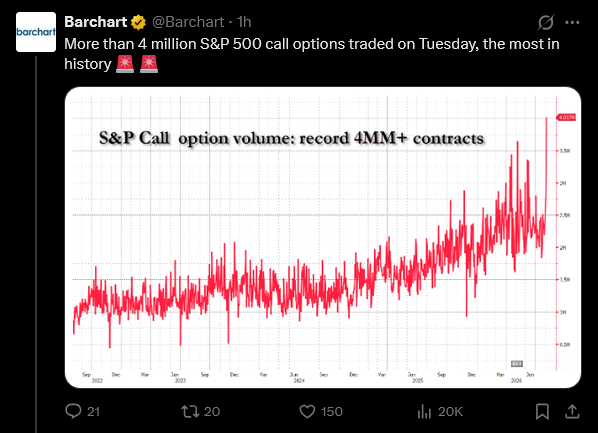
Task: Repost this tweet via retweet icon
Action: [x=190, y=411]
